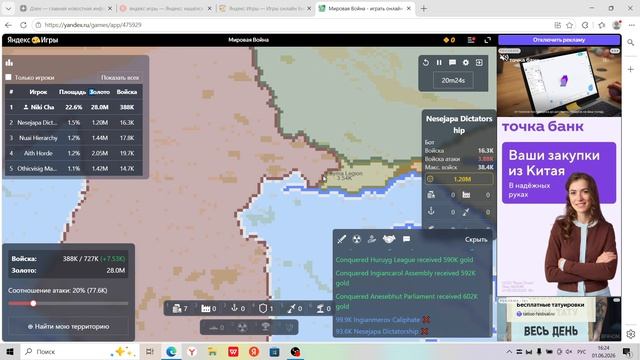Open the точка банк advertisement banner

(x=559, y=206)
